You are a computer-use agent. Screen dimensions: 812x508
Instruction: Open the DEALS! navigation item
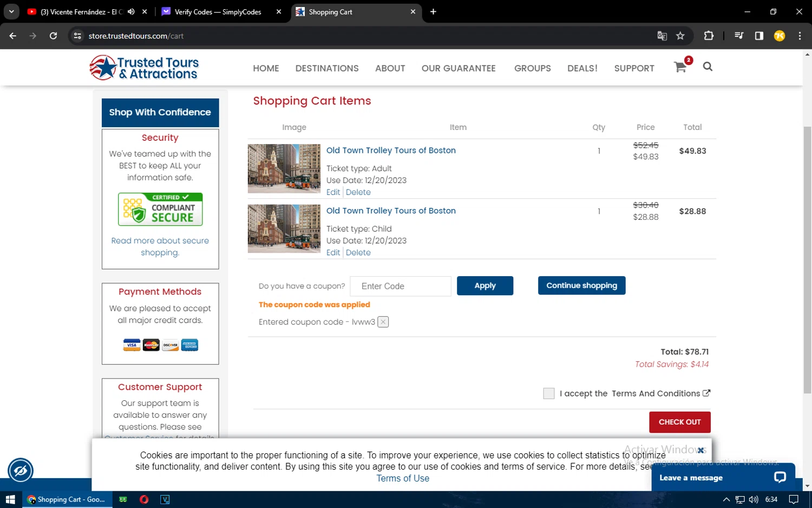[x=582, y=68]
